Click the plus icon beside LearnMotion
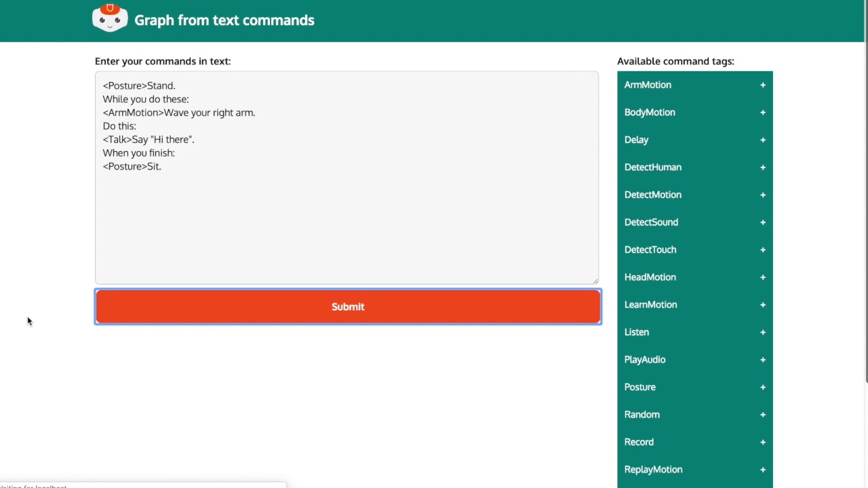 pos(763,305)
